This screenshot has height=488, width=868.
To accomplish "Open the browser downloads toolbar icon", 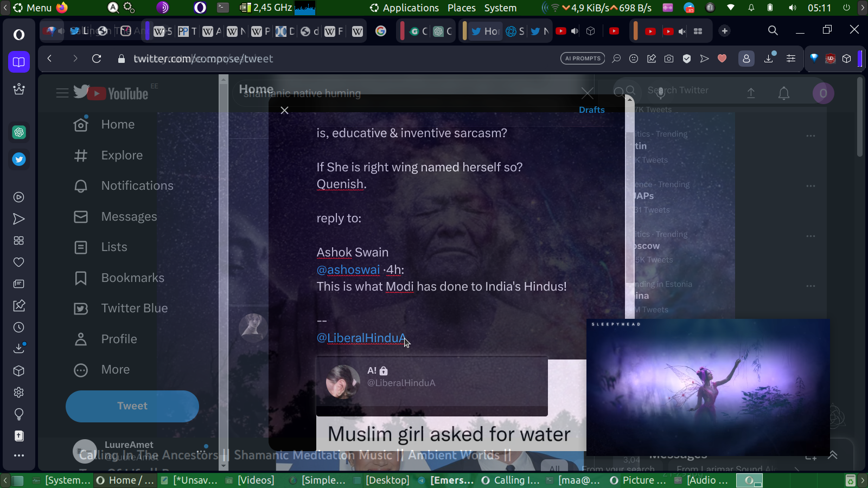I will (x=769, y=59).
